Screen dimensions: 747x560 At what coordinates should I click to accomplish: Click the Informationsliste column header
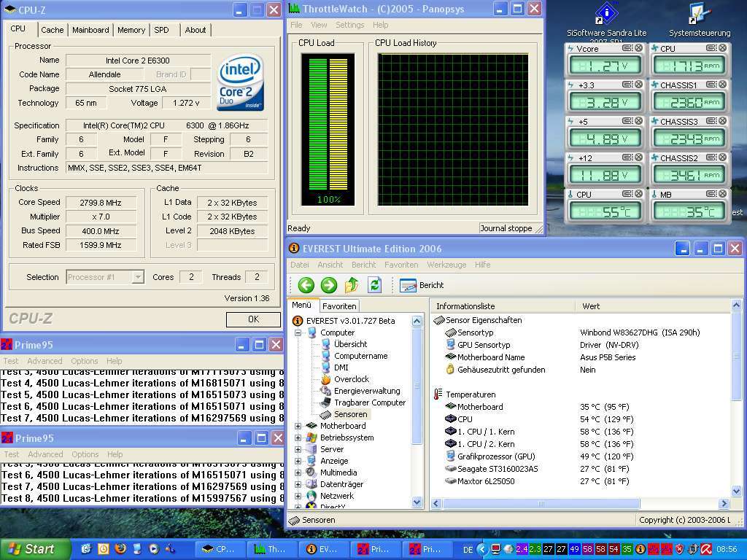click(x=503, y=306)
